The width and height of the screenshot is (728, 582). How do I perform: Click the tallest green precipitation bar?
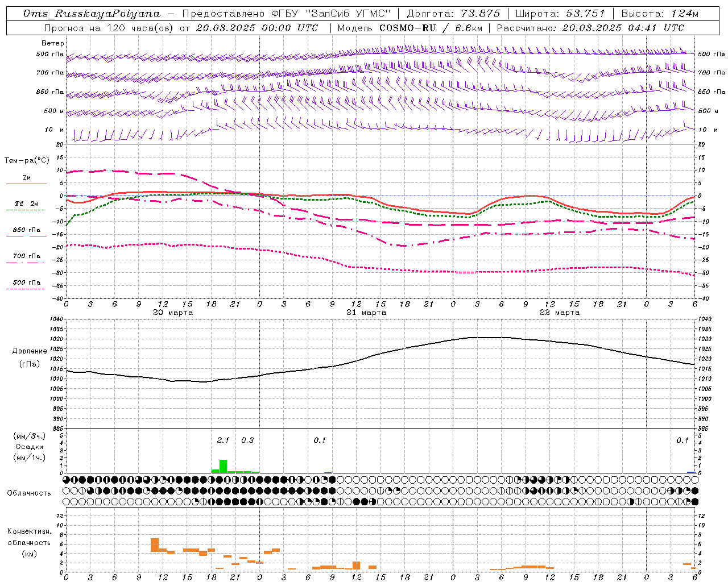(223, 466)
